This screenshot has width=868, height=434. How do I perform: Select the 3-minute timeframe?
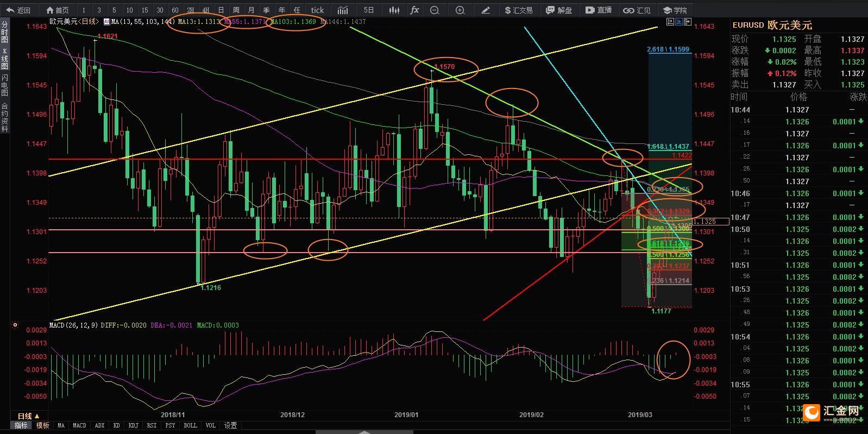coord(99,10)
